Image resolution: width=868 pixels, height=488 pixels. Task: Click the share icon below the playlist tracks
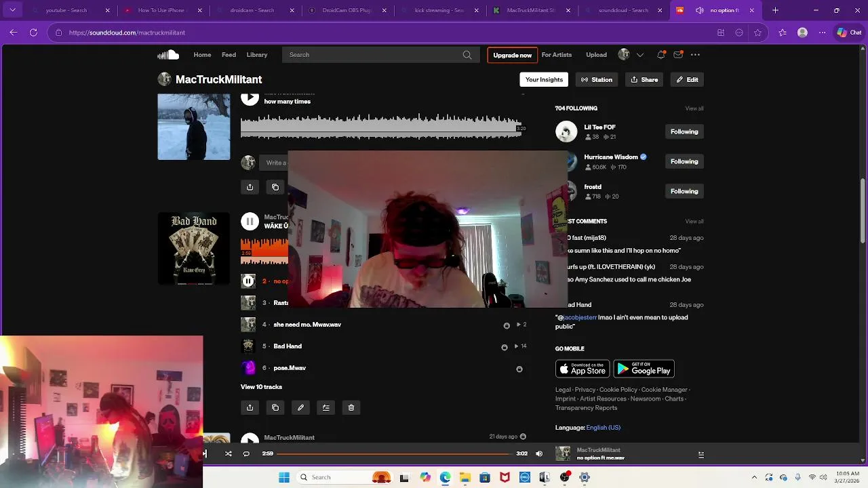coord(250,407)
